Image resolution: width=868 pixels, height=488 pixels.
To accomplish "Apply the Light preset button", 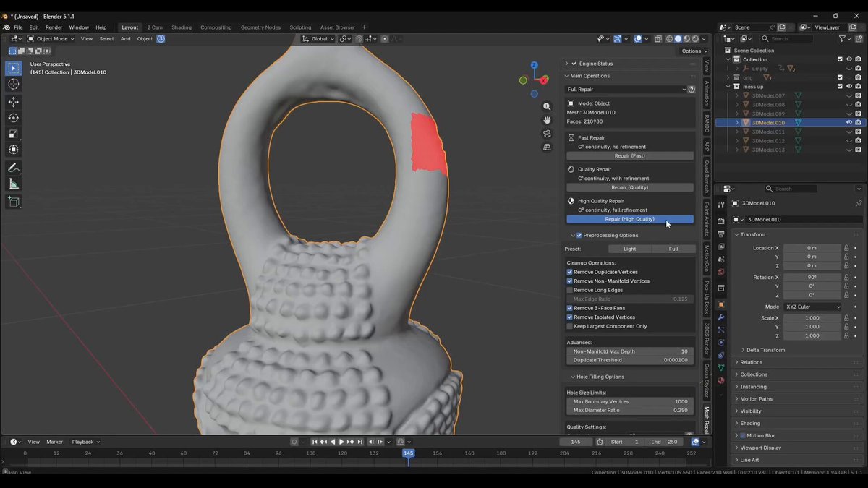I will click(630, 249).
